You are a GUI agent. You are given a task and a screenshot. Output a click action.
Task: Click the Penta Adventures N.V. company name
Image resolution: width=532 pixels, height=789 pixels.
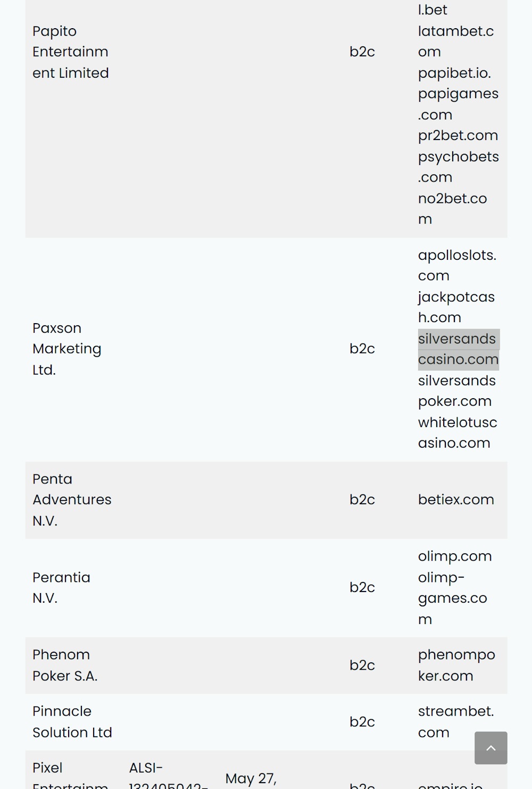(x=72, y=500)
